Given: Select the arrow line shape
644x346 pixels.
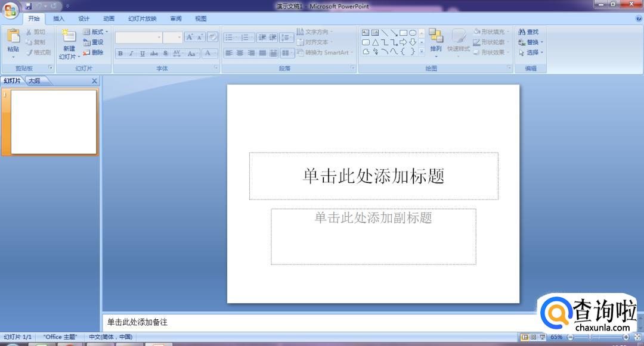Looking at the screenshot, I should [x=394, y=33].
